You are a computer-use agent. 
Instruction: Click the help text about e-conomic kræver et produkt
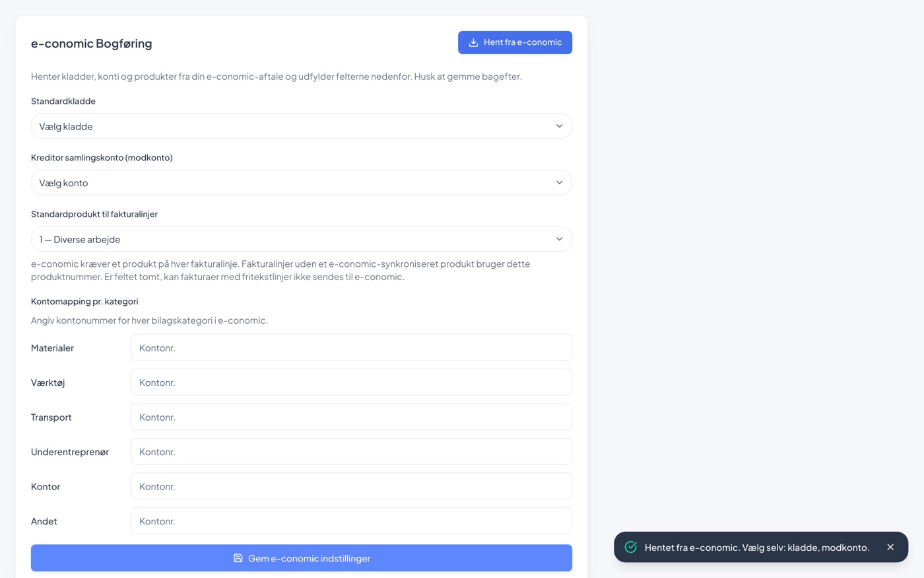[280, 270]
